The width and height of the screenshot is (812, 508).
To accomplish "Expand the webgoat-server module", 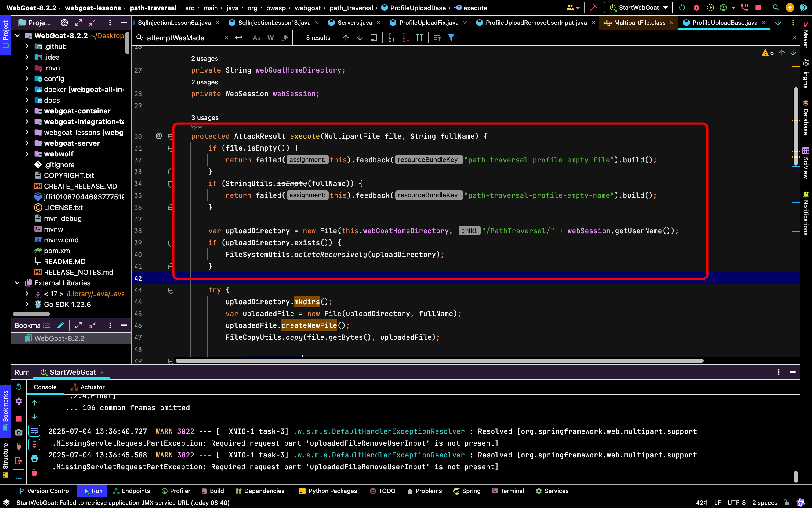I will pos(27,143).
